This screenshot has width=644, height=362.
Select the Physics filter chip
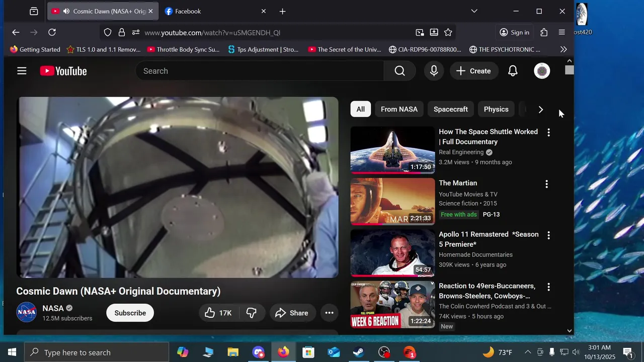click(x=496, y=109)
